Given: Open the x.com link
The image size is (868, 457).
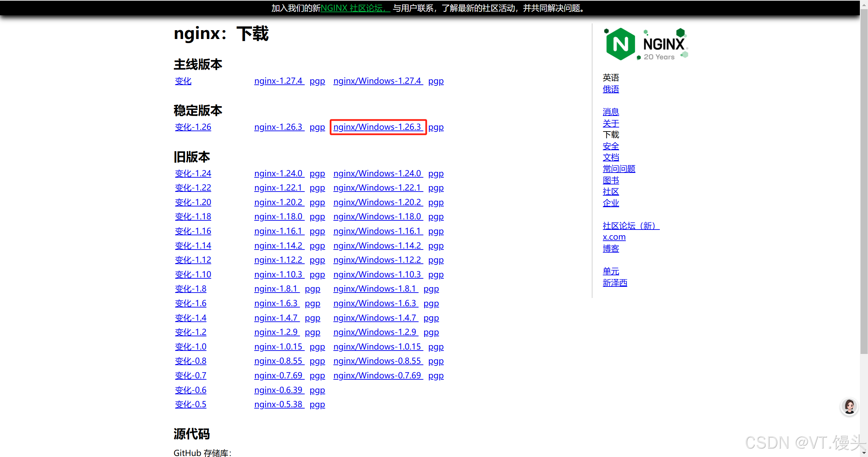Looking at the screenshot, I should point(614,237).
